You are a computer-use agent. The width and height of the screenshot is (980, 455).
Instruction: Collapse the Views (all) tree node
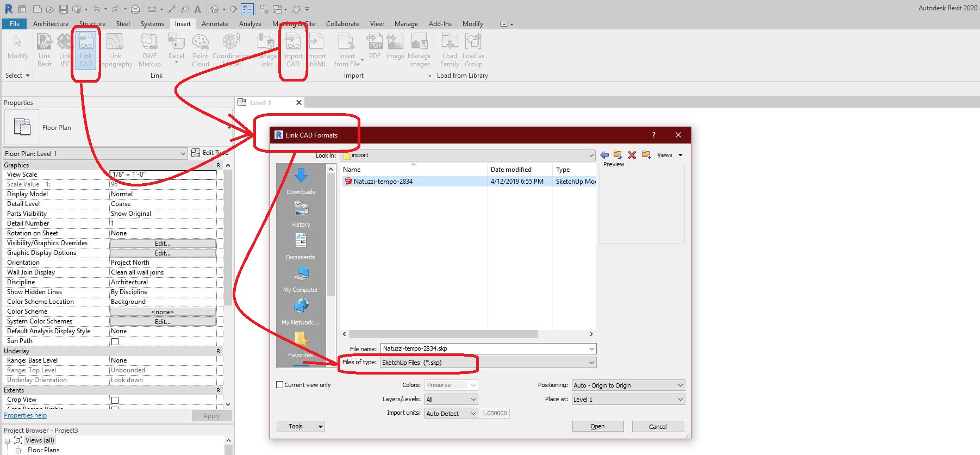click(7, 441)
